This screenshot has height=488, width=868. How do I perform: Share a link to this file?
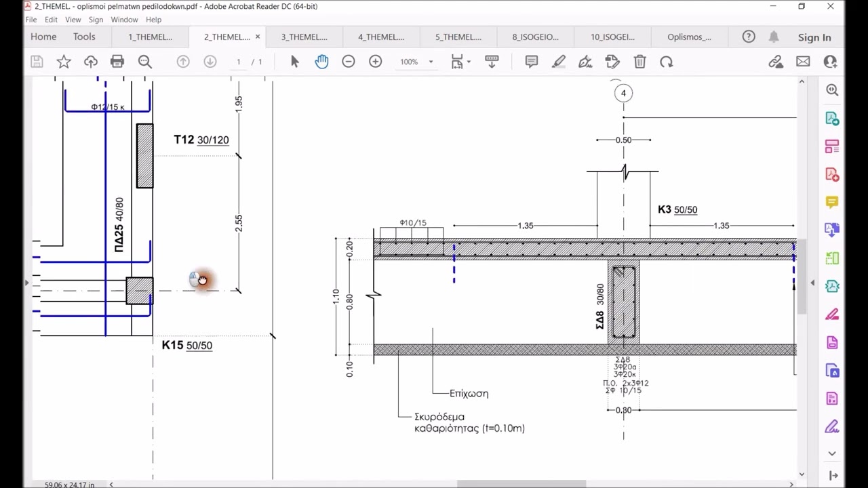tap(776, 62)
